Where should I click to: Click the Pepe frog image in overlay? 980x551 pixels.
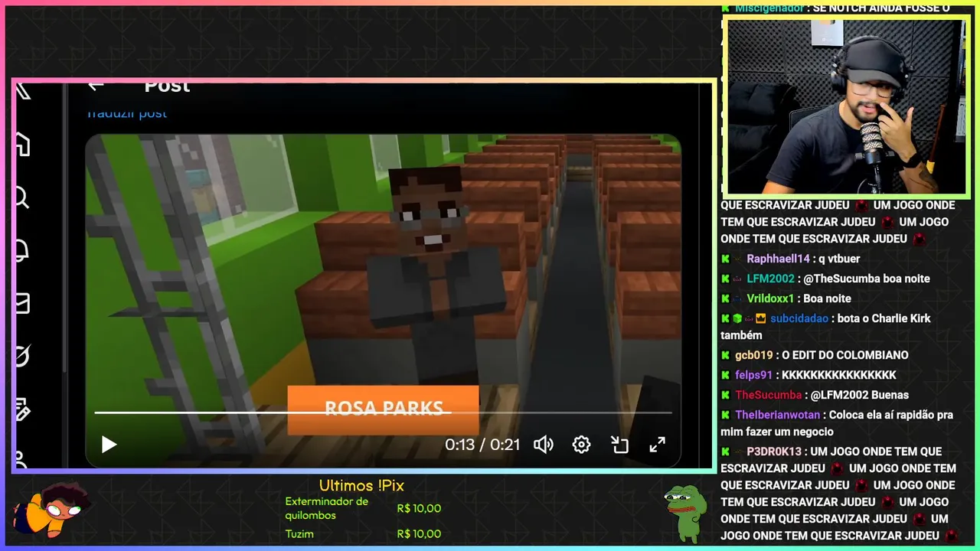click(x=685, y=512)
